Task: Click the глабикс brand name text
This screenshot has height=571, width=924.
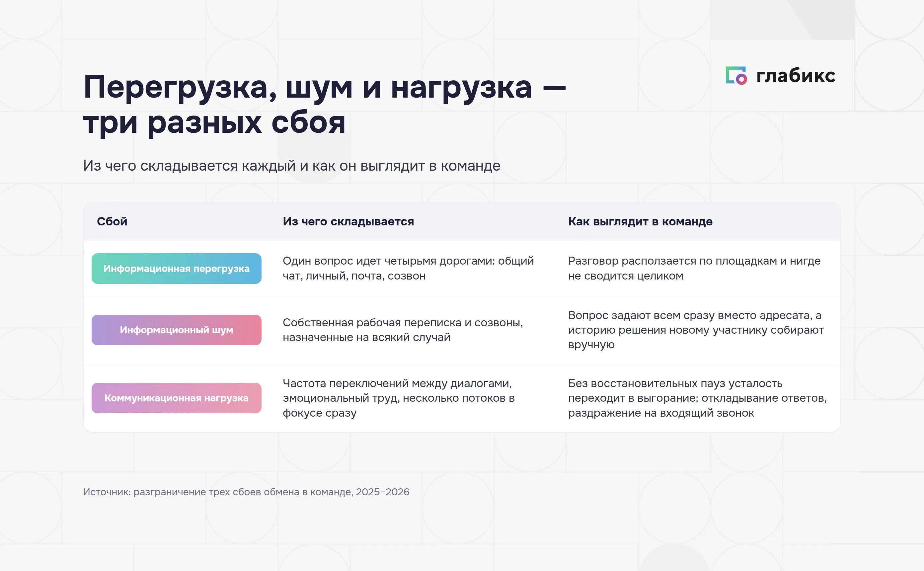Action: pos(796,76)
